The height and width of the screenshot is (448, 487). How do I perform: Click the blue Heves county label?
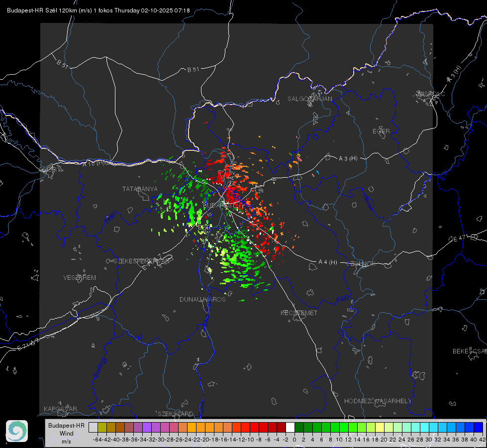(368, 202)
